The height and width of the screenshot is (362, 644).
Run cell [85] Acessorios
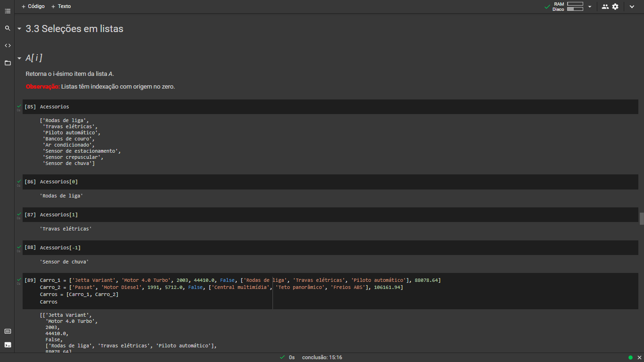point(30,107)
